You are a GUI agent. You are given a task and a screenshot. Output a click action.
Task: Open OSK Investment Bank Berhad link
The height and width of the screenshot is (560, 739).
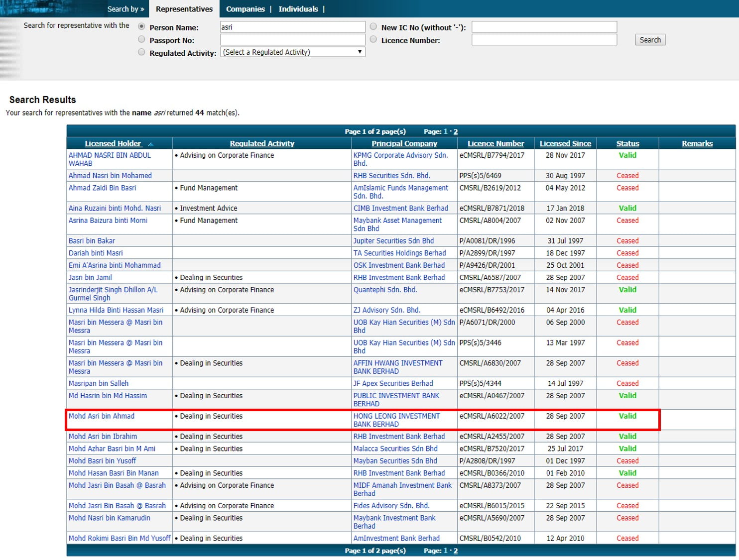(399, 265)
